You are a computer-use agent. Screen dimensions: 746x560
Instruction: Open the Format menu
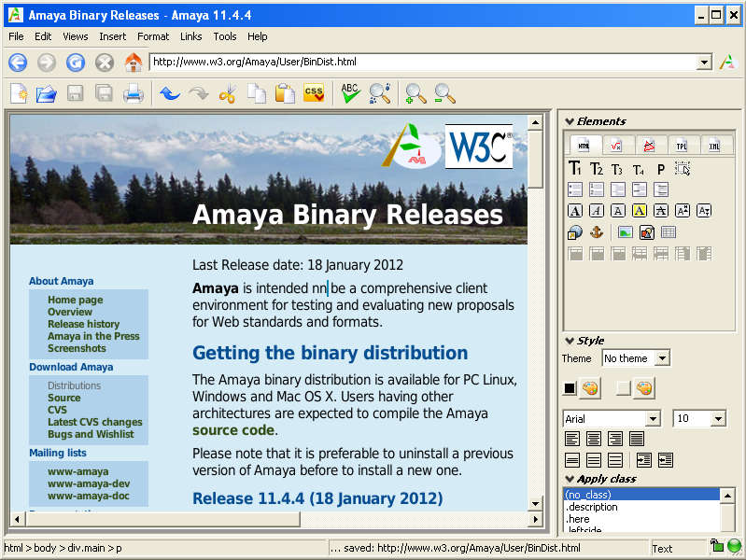tap(153, 36)
